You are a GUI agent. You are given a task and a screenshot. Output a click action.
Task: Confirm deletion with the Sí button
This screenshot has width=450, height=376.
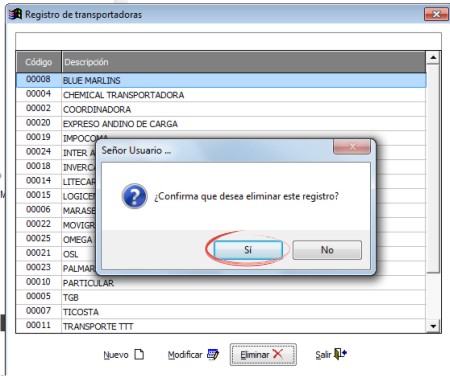point(248,250)
